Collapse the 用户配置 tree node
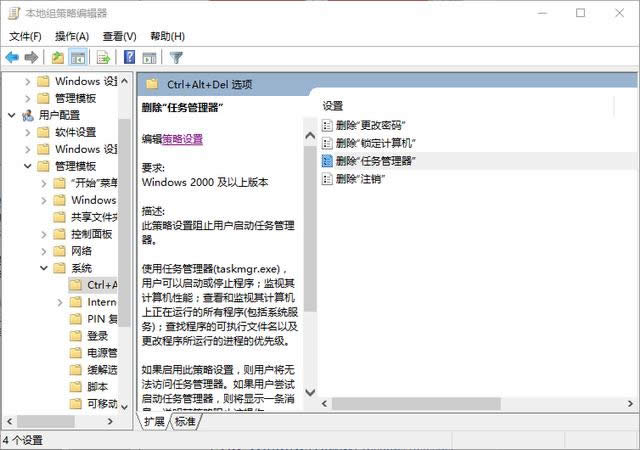The height and width of the screenshot is (450, 640). [11, 115]
